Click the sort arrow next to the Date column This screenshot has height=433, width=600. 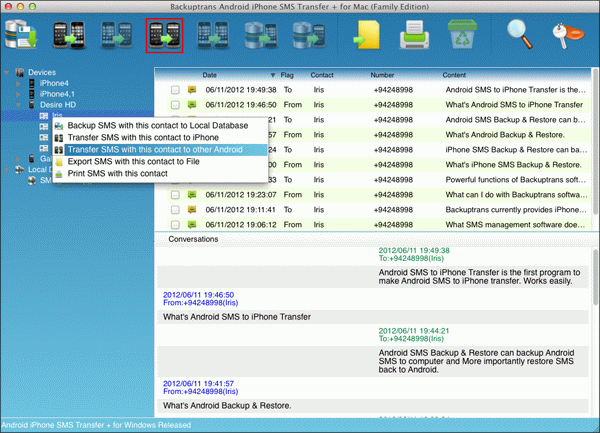[273, 75]
